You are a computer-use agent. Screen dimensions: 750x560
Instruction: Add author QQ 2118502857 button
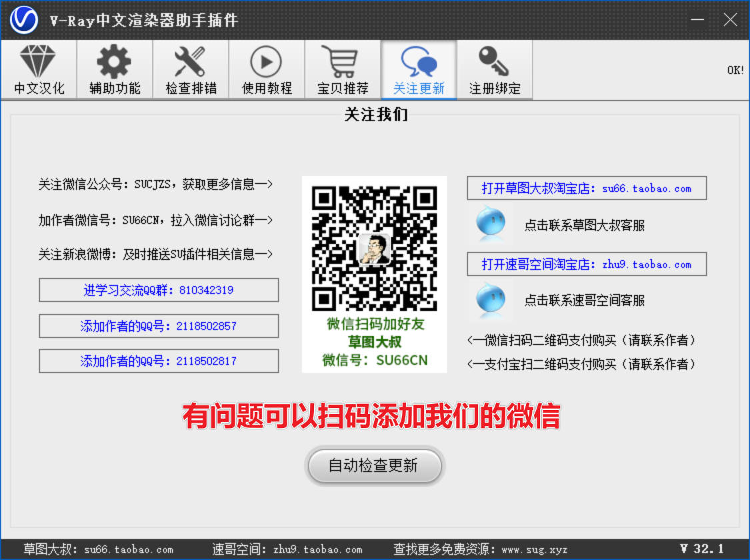[x=159, y=326]
